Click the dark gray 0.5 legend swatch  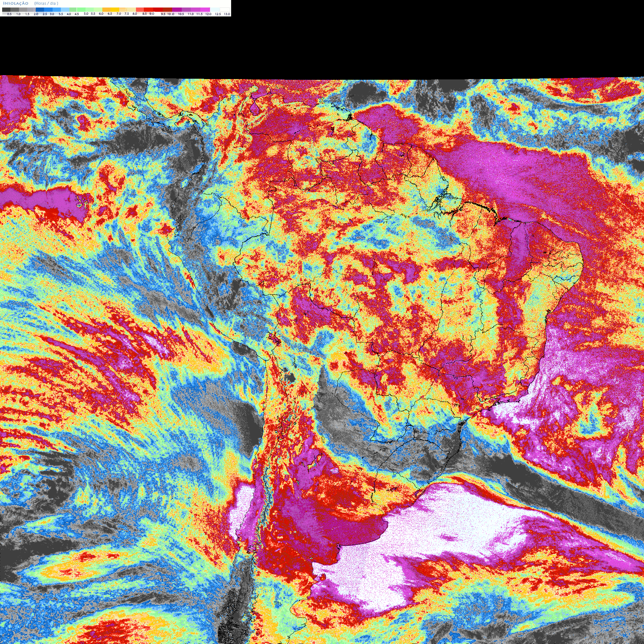pyautogui.click(x=6, y=10)
